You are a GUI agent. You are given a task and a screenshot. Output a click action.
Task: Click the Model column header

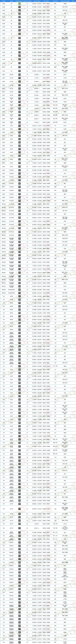pos(11,1)
